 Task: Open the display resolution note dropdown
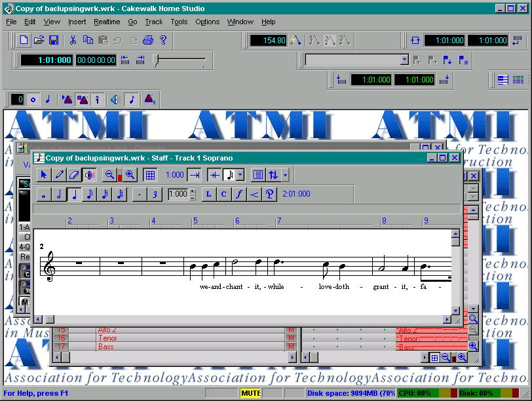click(240, 175)
